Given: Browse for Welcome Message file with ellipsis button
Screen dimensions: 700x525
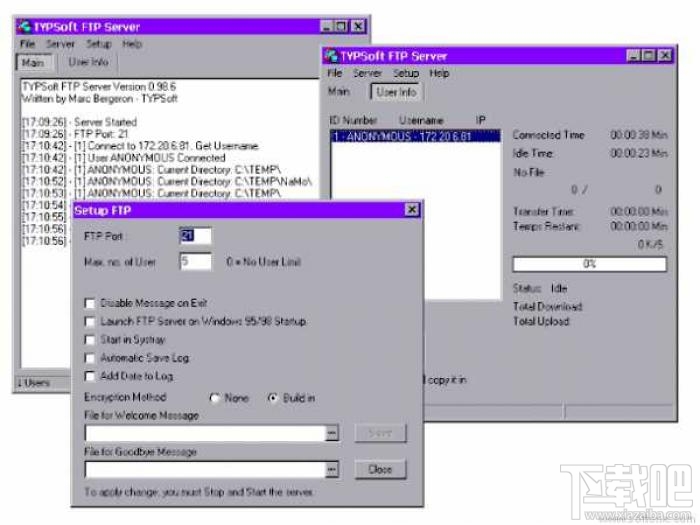Looking at the screenshot, I should 332,433.
